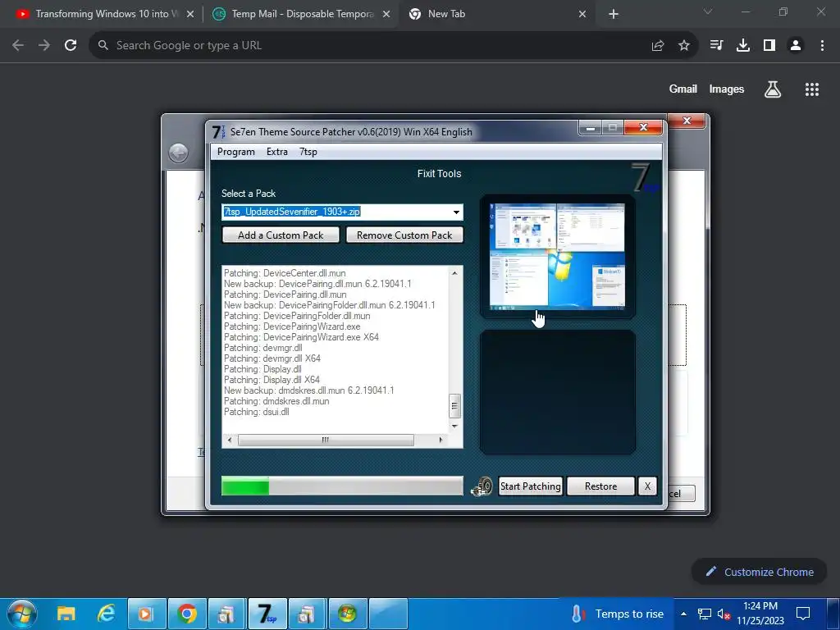Open Chrome three-dot menu
Image resolution: width=840 pixels, height=630 pixels.
click(822, 46)
